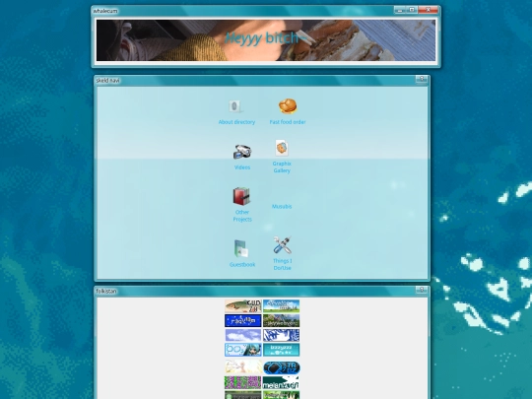Image resolution: width=532 pixels, height=399 pixels.
Task: Click the red books Other Projects icon
Action: click(x=241, y=196)
